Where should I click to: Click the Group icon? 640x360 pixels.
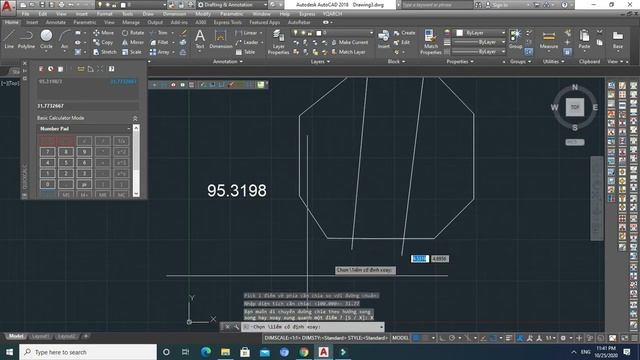coord(516,39)
